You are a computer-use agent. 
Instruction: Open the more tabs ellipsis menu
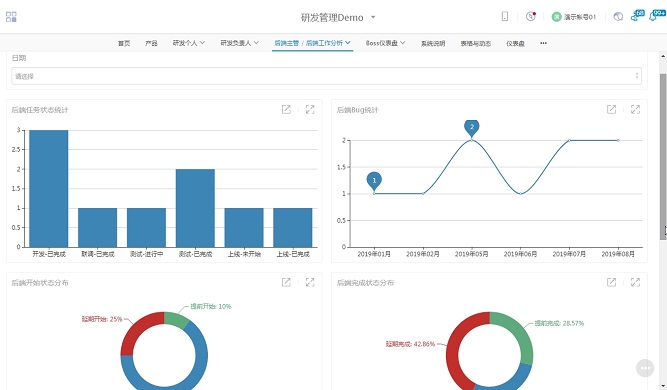pos(543,43)
